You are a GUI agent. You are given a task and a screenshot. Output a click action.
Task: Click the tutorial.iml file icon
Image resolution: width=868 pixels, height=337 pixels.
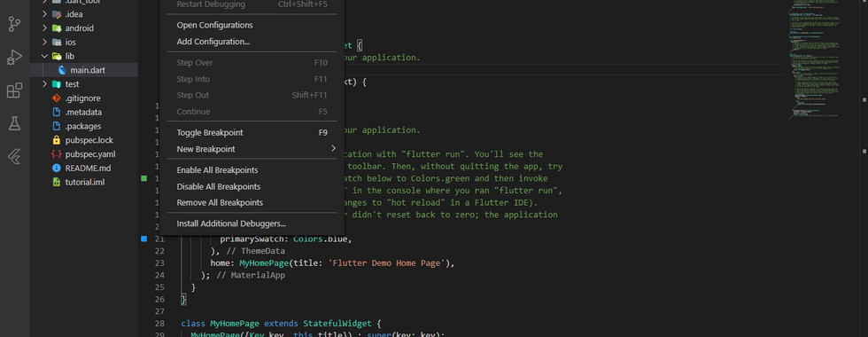coord(56,182)
